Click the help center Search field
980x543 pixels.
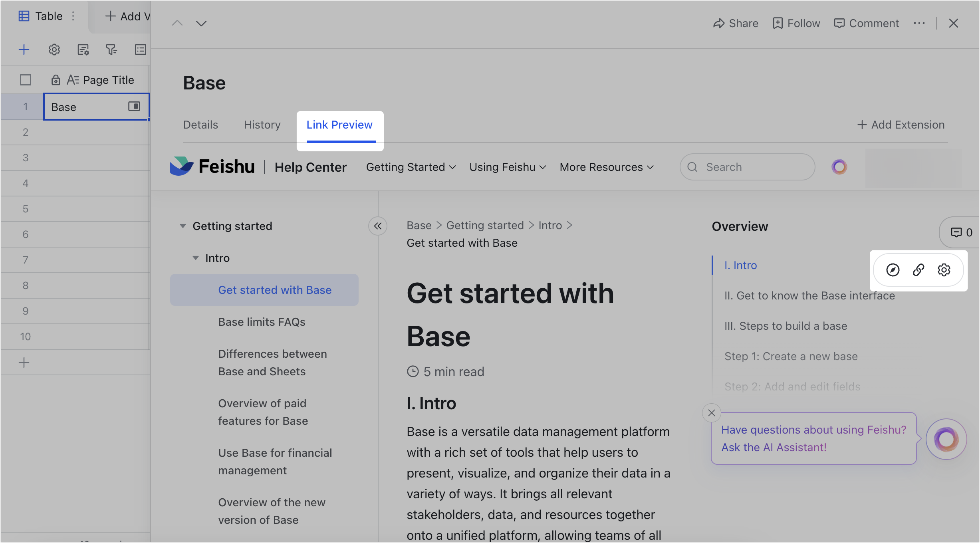click(x=747, y=167)
